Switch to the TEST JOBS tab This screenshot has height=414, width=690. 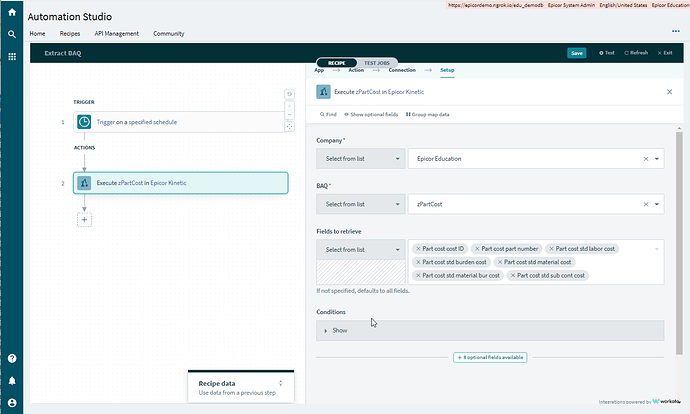coord(377,63)
